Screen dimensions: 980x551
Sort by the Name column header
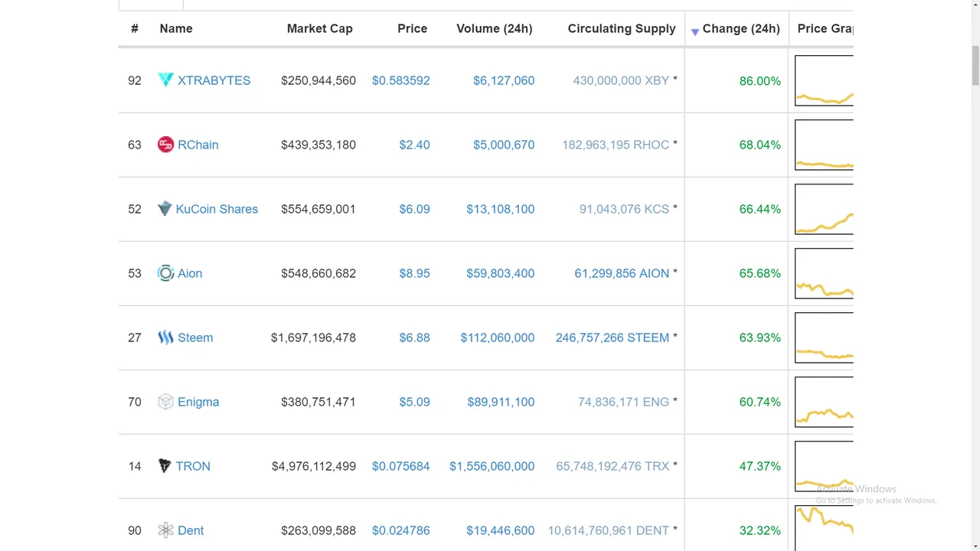click(176, 28)
